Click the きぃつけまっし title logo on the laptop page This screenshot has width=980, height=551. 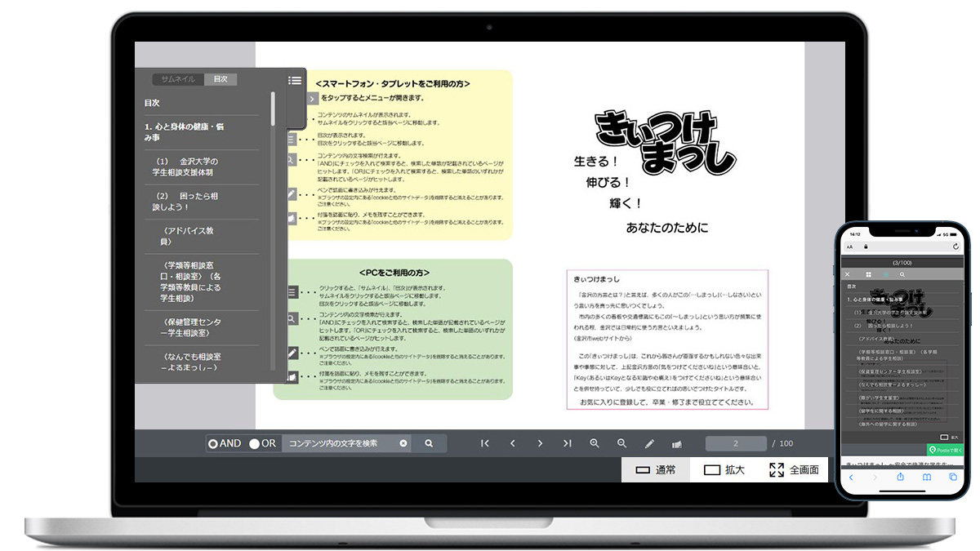tap(664, 142)
